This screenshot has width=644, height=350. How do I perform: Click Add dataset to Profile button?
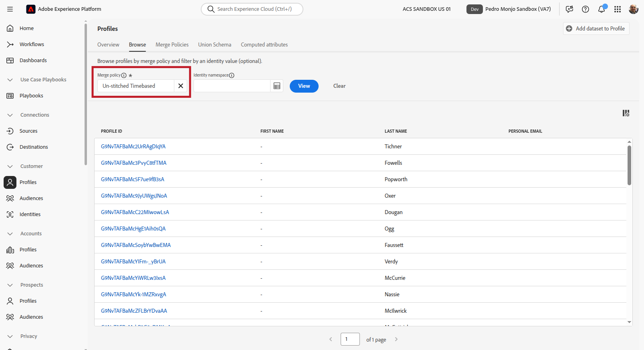click(x=596, y=28)
